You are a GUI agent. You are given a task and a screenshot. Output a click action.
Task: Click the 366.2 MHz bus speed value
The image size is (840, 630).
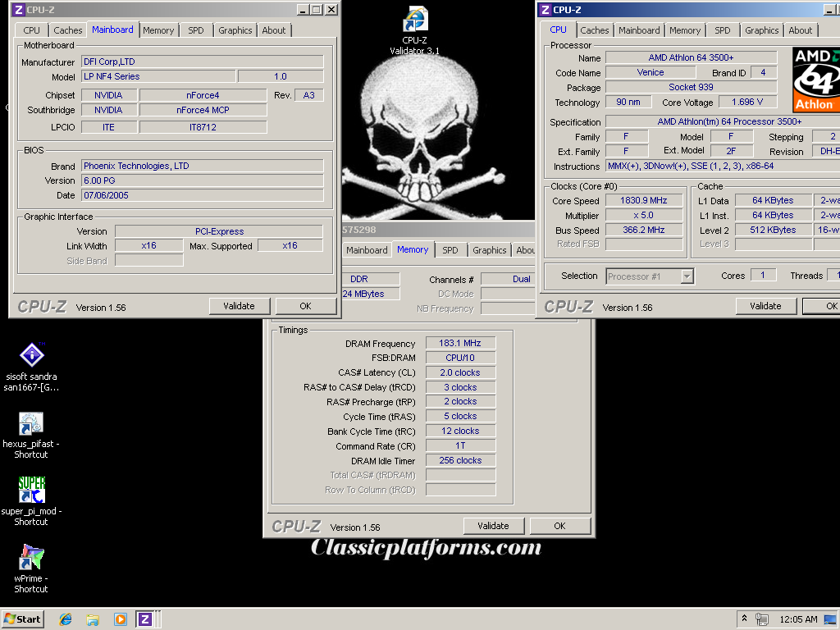pyautogui.click(x=644, y=230)
